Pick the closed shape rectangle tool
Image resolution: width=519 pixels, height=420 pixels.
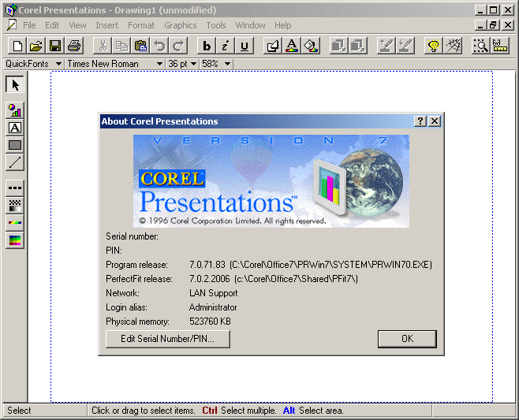[x=15, y=145]
